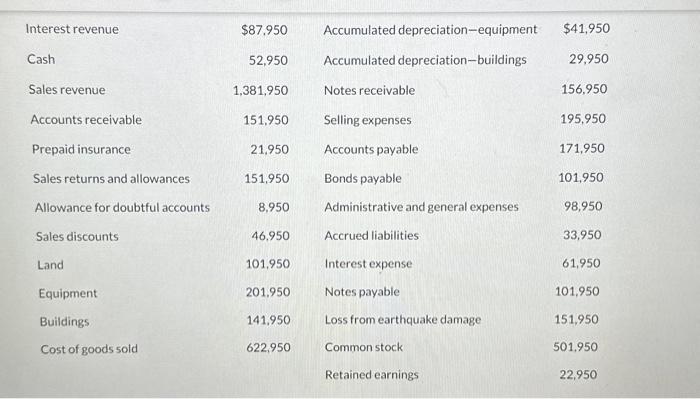Click Accumulated depreciation—equipment label

(430, 30)
